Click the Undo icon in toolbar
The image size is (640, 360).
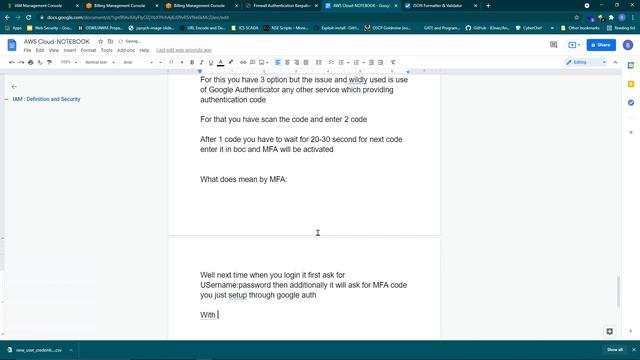coord(12,62)
